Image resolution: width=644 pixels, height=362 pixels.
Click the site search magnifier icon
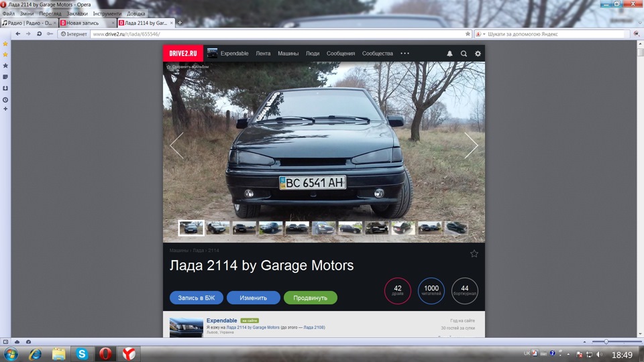(x=464, y=54)
